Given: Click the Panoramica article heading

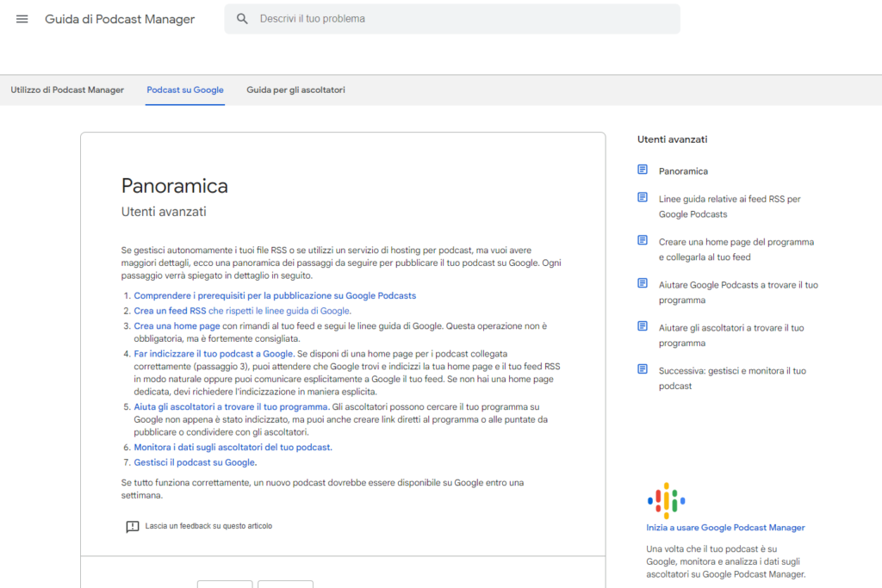Looking at the screenshot, I should 174,186.
